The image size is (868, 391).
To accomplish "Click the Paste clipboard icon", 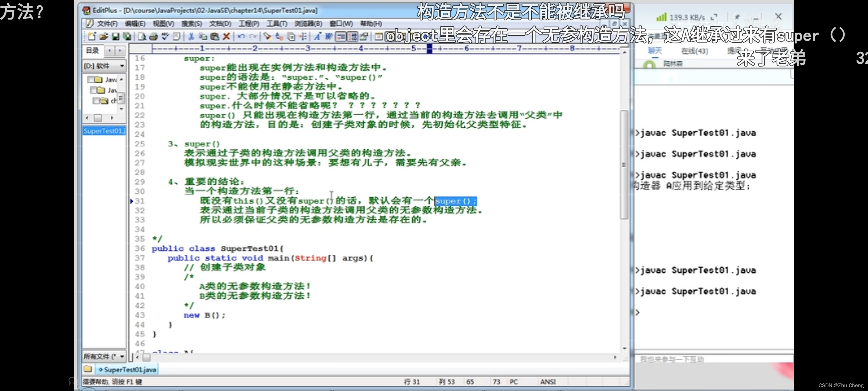I will [x=214, y=36].
